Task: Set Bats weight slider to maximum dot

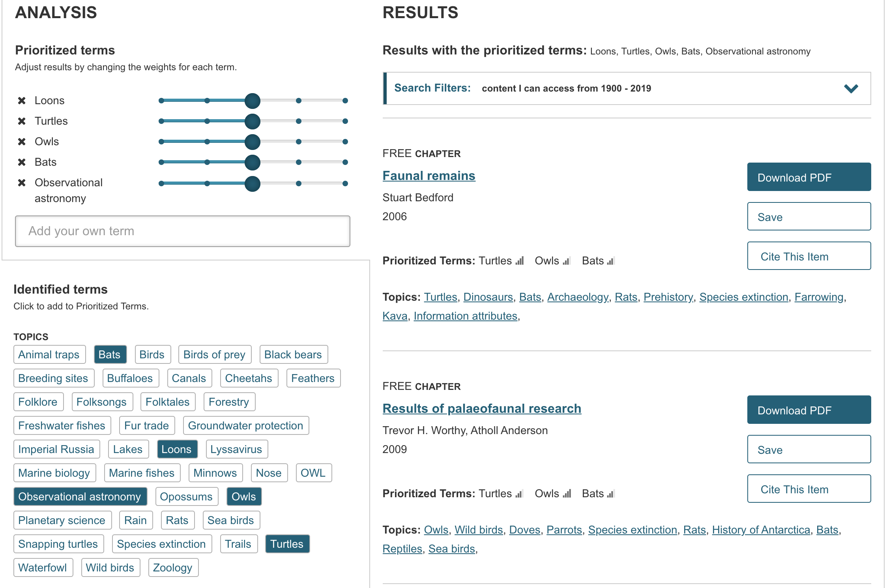Action: pos(345,162)
